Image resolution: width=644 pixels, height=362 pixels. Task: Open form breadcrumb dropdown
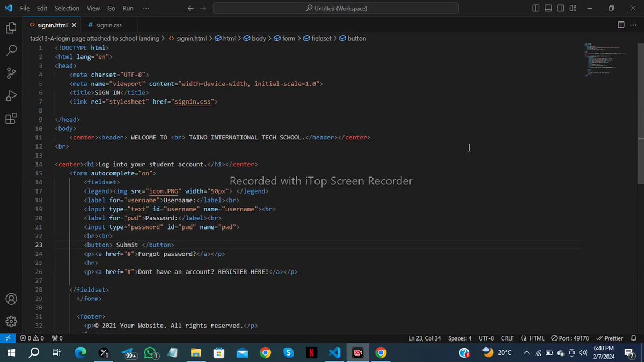point(284,39)
